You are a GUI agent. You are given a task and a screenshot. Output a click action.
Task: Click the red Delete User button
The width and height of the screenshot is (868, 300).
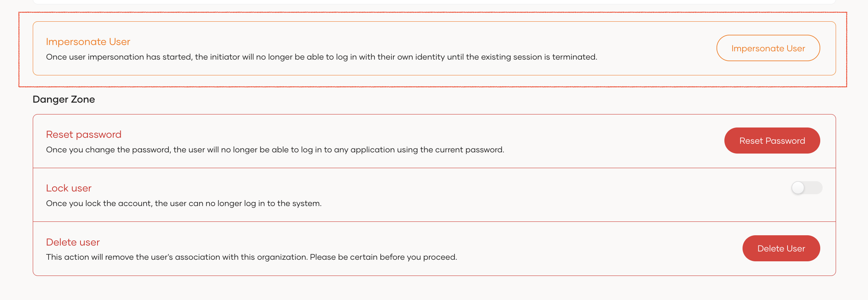(781, 248)
